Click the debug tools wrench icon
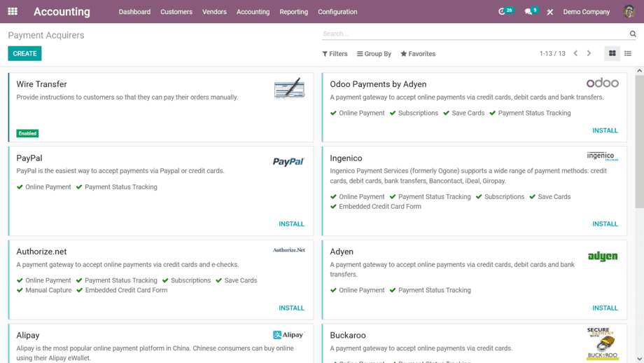644x363 pixels. (x=550, y=12)
